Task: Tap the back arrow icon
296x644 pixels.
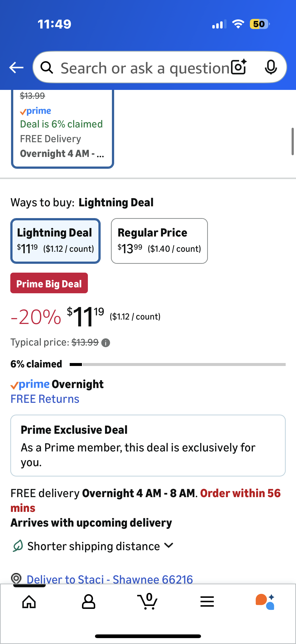Action: tap(16, 68)
